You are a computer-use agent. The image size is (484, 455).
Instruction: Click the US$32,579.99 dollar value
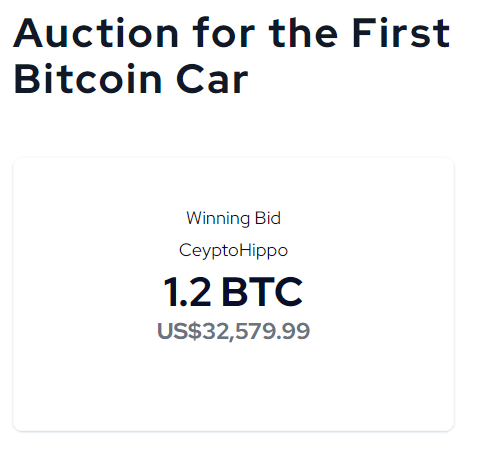pyautogui.click(x=233, y=331)
